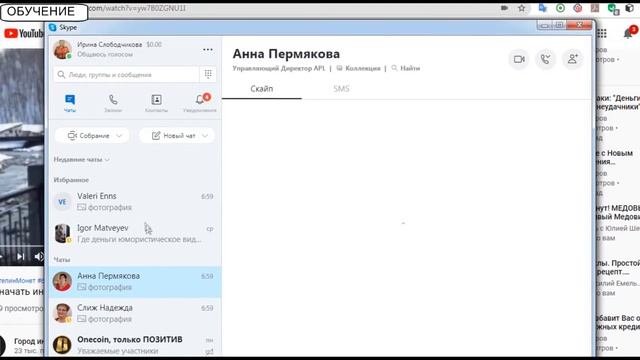The image size is (640, 360).
Task: Open chat with Valeri Enns
Action: click(x=135, y=202)
